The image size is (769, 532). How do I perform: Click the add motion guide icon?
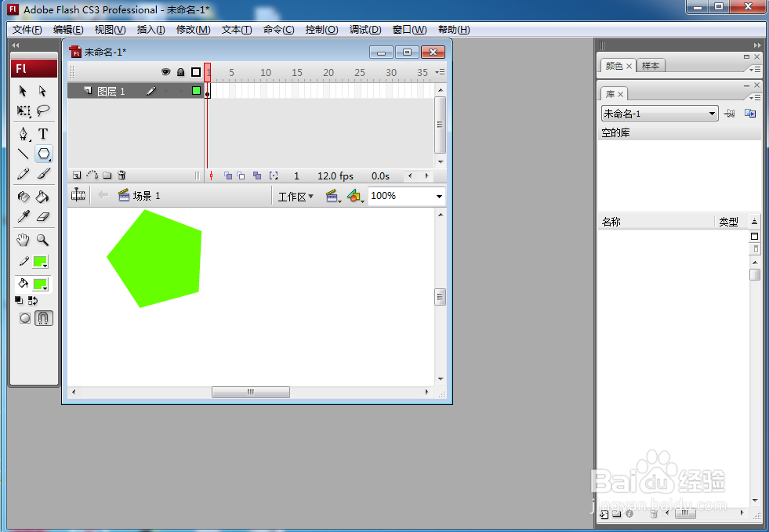coord(92,175)
